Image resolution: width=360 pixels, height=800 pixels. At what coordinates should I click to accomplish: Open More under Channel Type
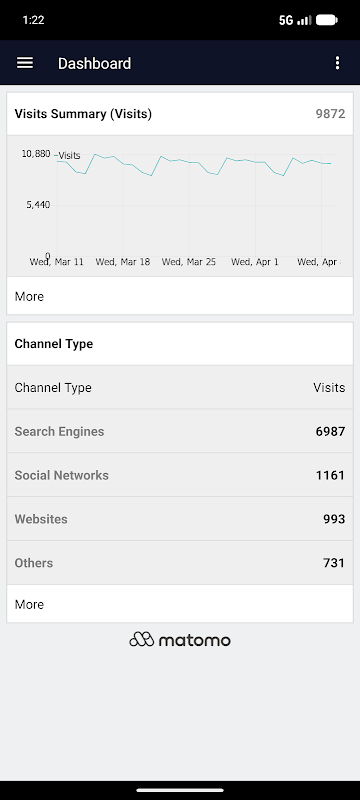(x=180, y=604)
